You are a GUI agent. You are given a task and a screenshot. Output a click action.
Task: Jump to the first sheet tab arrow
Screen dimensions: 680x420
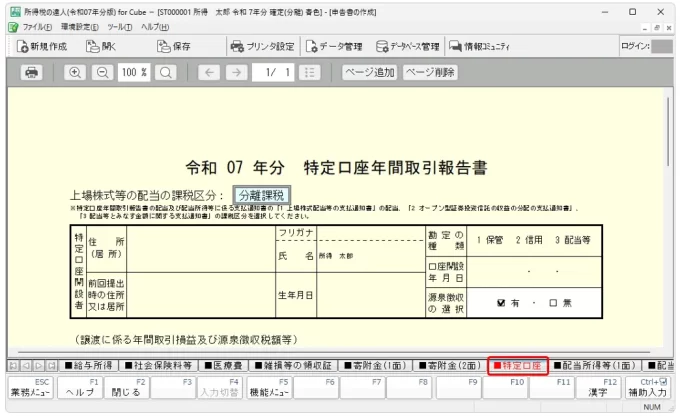(x=12, y=366)
